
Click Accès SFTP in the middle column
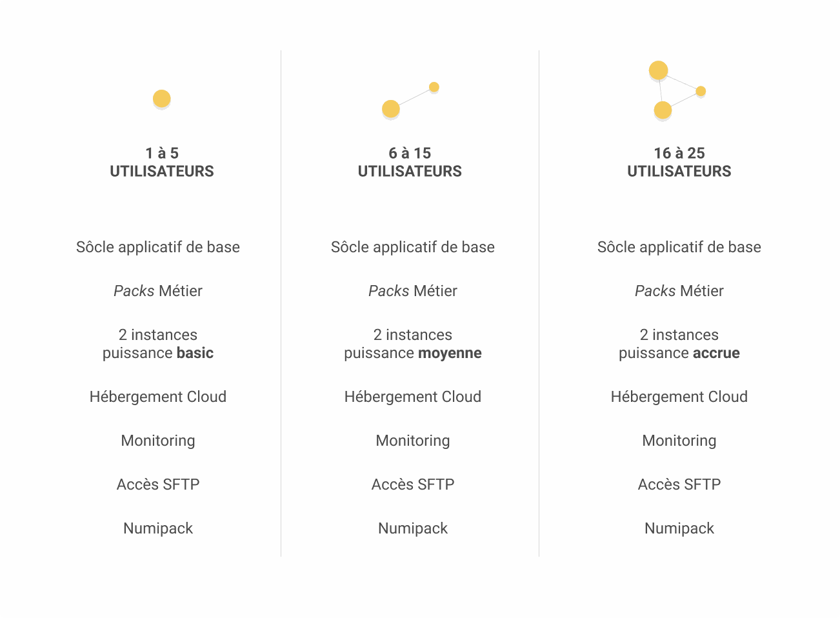[x=413, y=484]
